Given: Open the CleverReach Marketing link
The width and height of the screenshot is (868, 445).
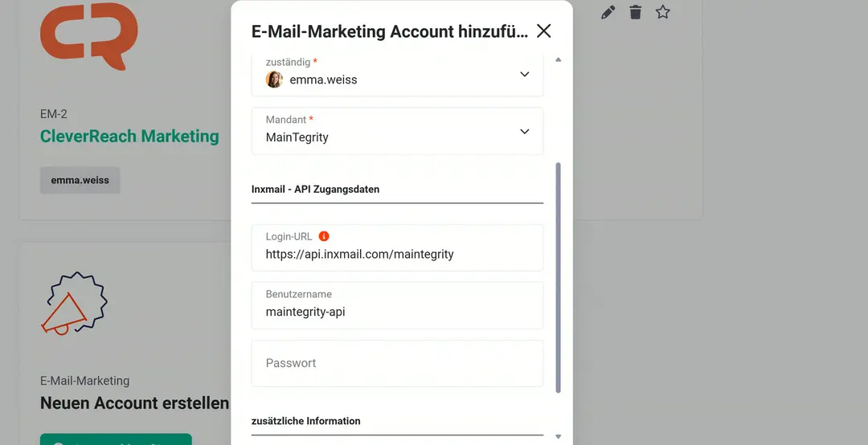Looking at the screenshot, I should click(x=129, y=137).
